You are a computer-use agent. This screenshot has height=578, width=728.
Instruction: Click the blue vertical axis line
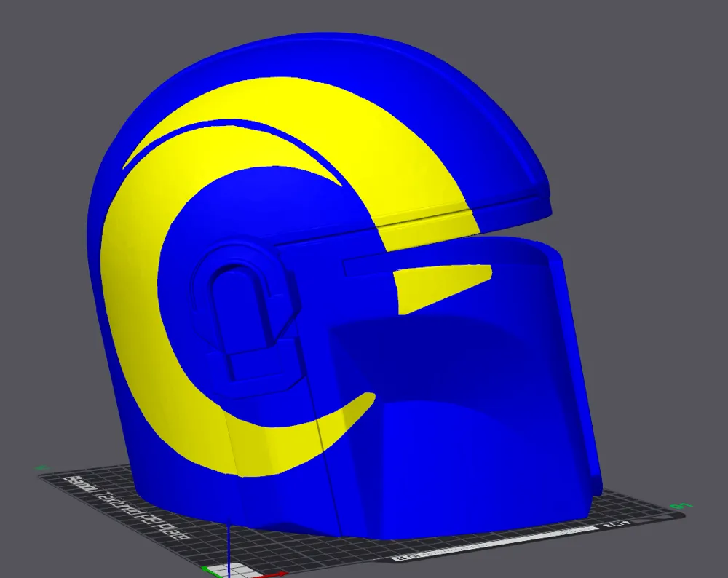(x=229, y=546)
